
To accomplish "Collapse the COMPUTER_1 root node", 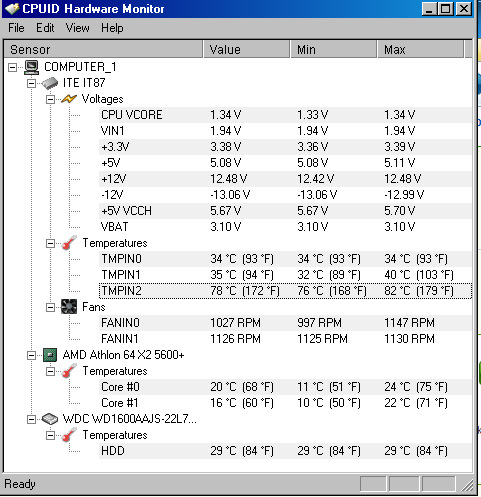I will pyautogui.click(x=12, y=67).
